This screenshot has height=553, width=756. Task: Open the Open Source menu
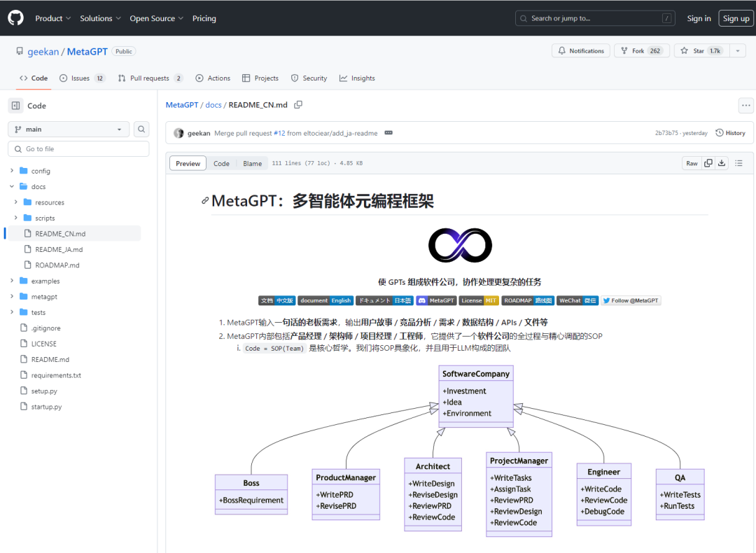point(157,18)
